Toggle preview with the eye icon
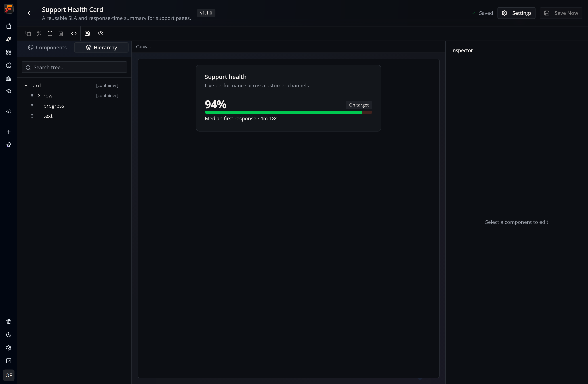Viewport: 588px width, 384px height. (100, 33)
